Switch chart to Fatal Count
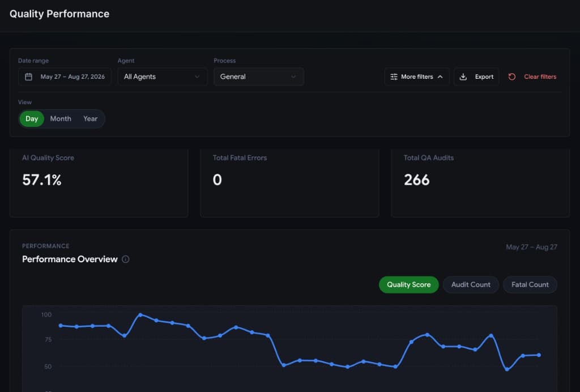Image resolution: width=580 pixels, height=392 pixels. [530, 285]
